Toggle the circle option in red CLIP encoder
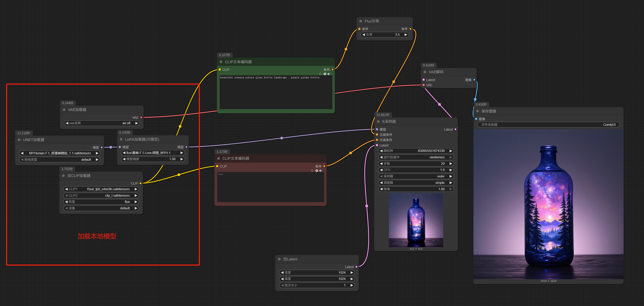 (312, 171)
